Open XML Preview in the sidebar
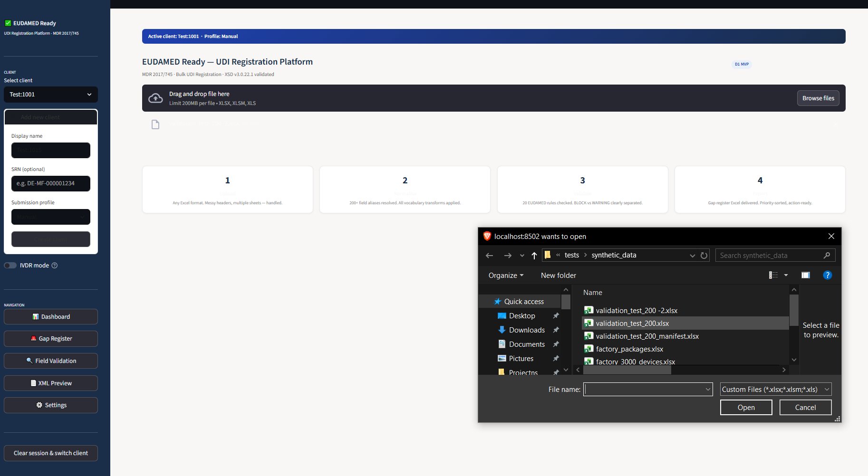Image resolution: width=868 pixels, height=476 pixels. click(33, 383)
